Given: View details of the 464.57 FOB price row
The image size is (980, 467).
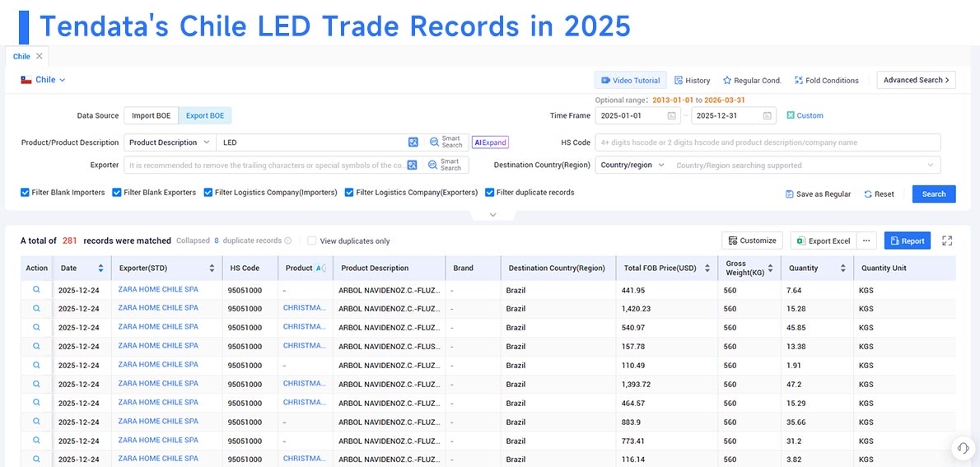Looking at the screenshot, I should [x=36, y=403].
